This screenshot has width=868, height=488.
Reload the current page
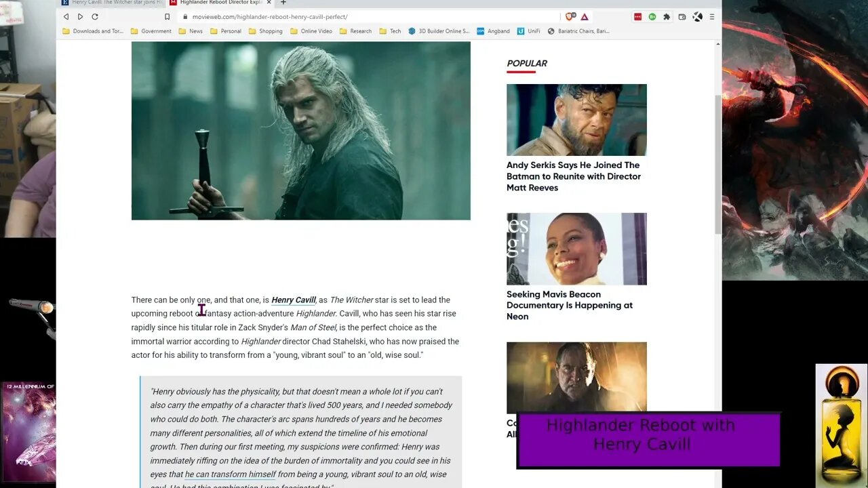[x=95, y=16]
